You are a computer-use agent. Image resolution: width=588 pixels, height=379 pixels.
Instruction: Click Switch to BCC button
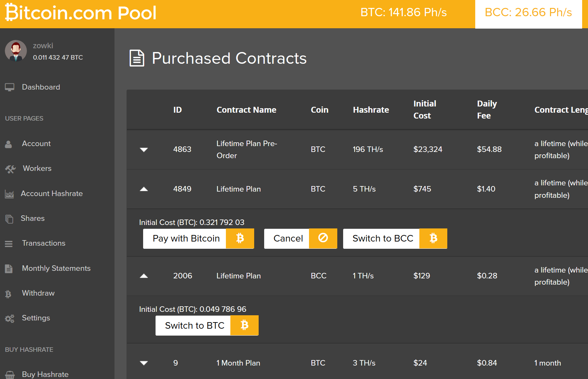[395, 238]
